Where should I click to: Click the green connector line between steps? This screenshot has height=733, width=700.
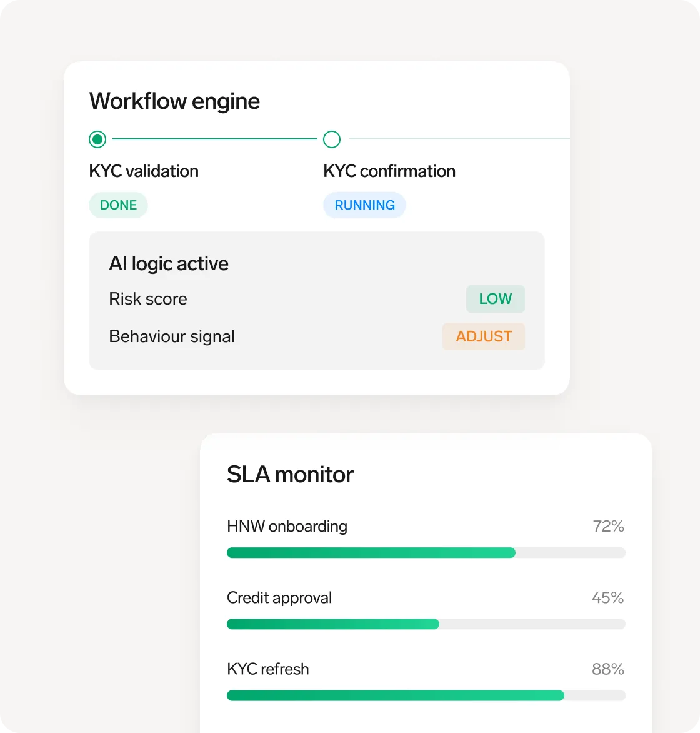215,139
